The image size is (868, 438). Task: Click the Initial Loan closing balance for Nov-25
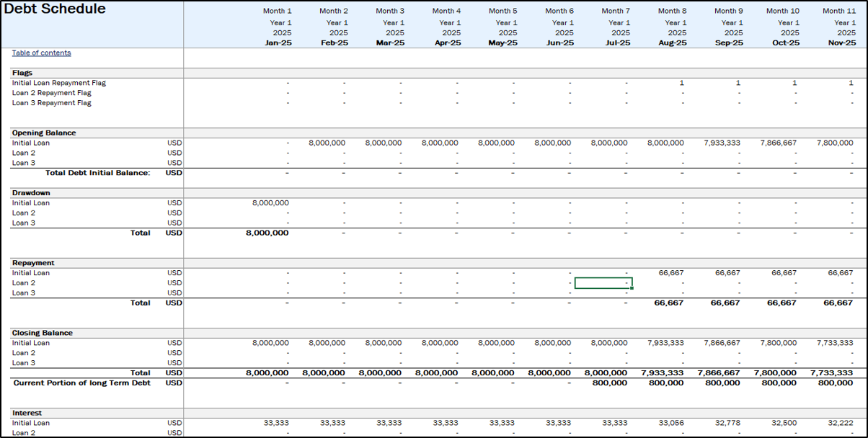pyautogui.click(x=835, y=344)
